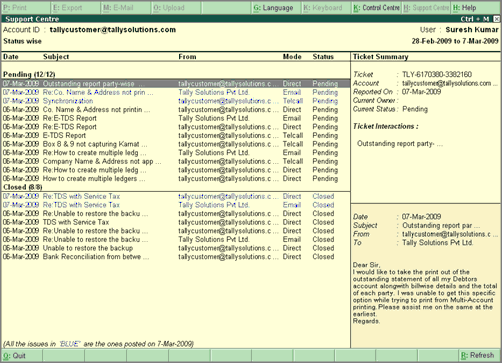Open the closed 'TDS with Service Tax' ticket

[176, 222]
